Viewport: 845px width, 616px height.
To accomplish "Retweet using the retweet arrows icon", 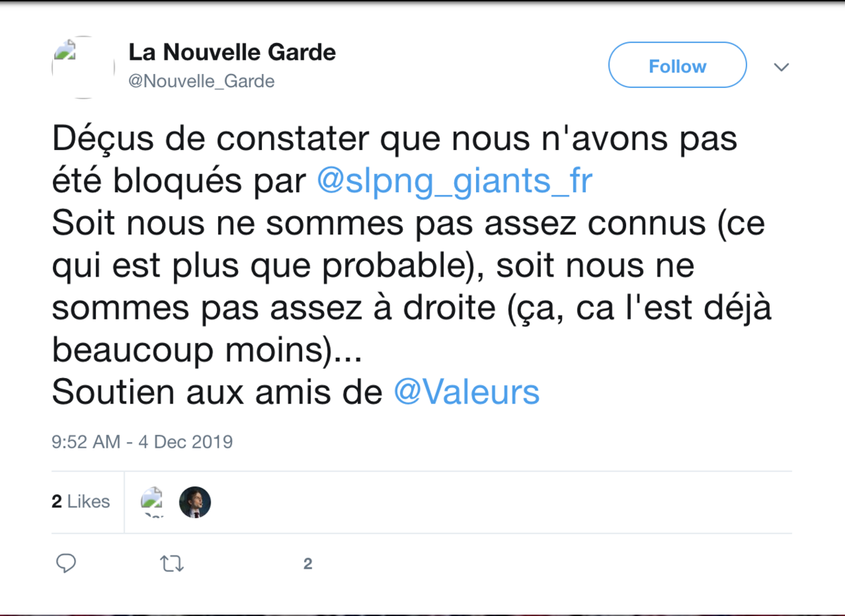I will point(172,563).
